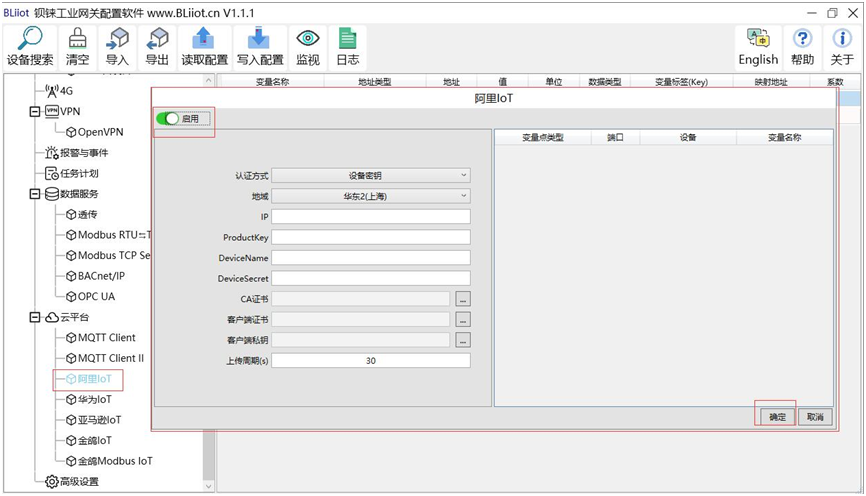Select the MQTT Client II tree item

click(105, 358)
